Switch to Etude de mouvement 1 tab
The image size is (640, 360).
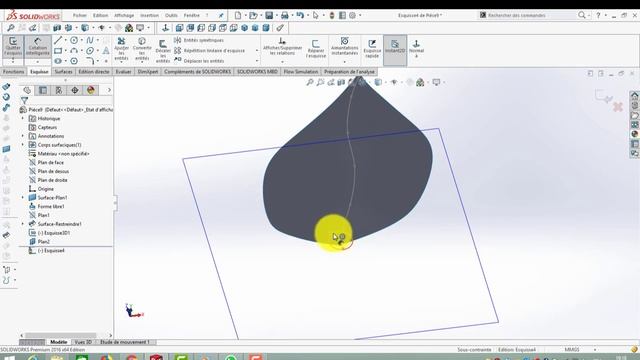pyautogui.click(x=124, y=342)
